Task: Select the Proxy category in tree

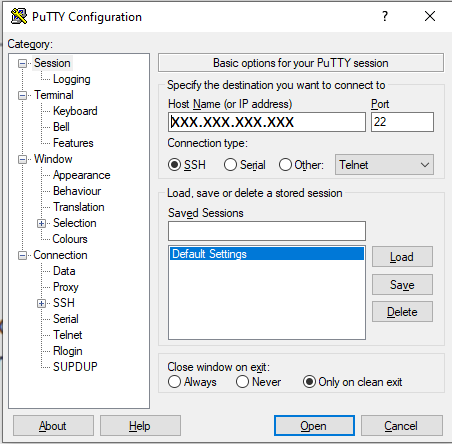Action: click(66, 287)
